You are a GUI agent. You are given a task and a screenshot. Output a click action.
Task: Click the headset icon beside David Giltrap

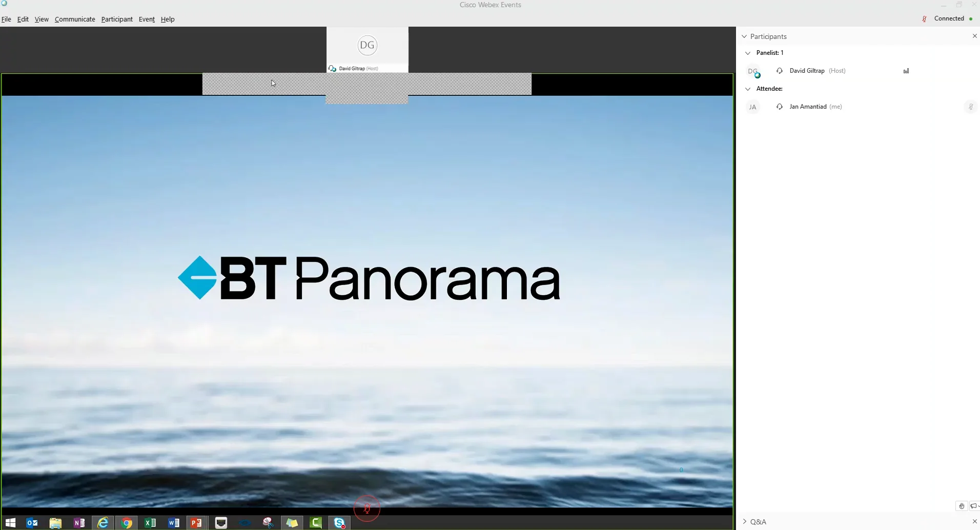tap(779, 71)
